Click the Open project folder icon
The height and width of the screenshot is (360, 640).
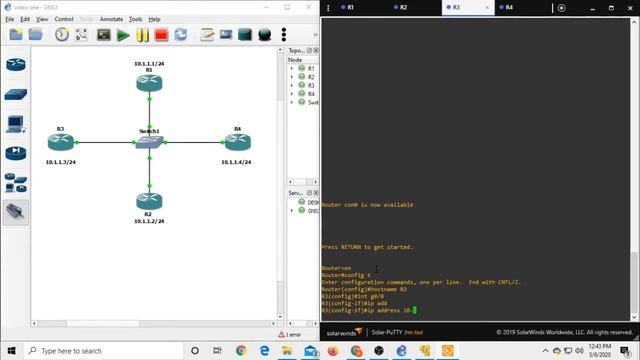36,35
